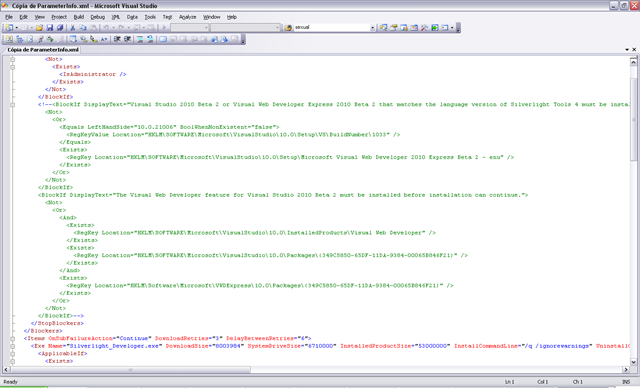Click the Copy icon in the toolbar
This screenshot has height=388, width=640.
tap(83, 27)
